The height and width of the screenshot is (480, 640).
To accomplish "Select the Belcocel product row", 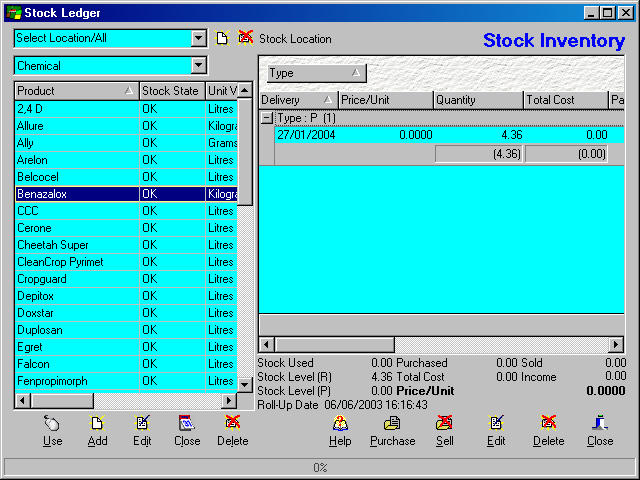I will [x=126, y=177].
